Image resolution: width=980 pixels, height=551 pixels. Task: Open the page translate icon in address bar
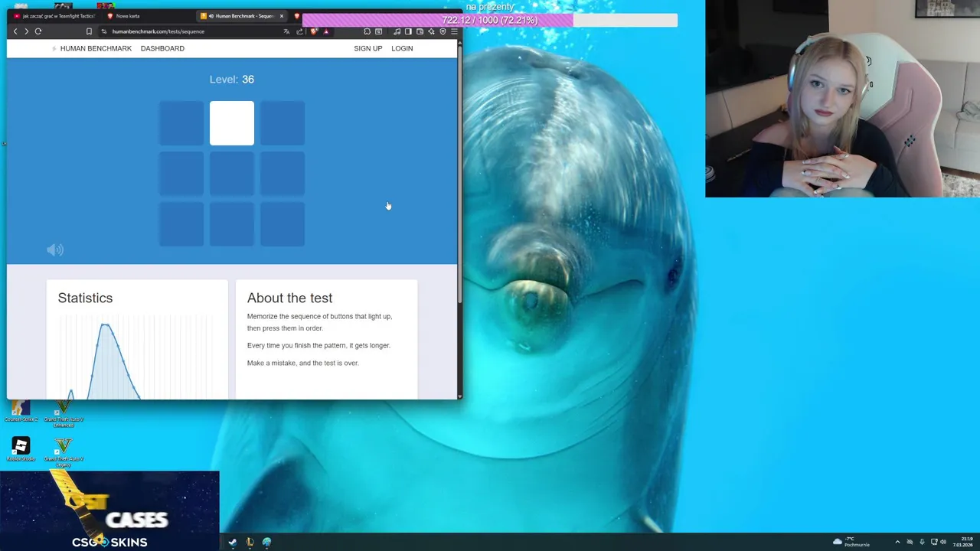coord(286,31)
